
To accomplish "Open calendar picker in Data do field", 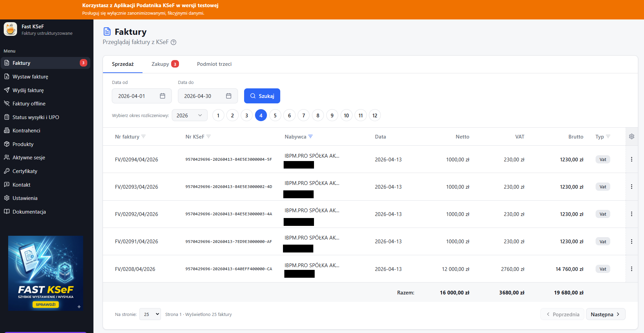I will coord(229,96).
